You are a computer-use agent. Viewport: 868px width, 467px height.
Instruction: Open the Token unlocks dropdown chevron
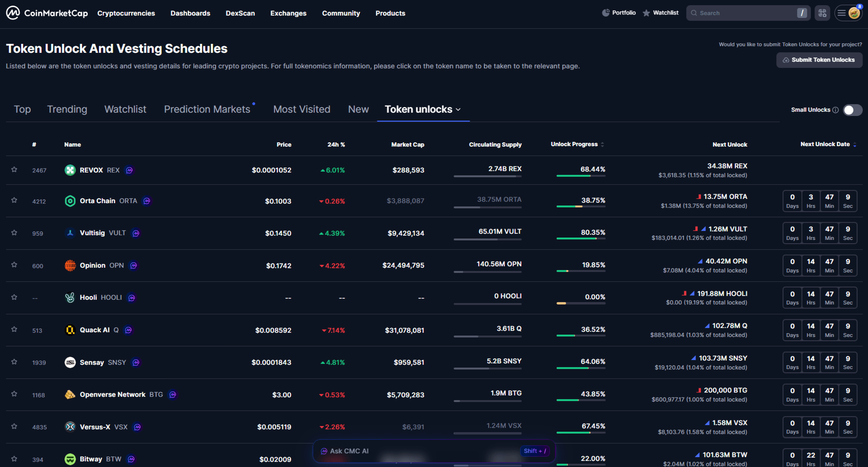click(458, 109)
